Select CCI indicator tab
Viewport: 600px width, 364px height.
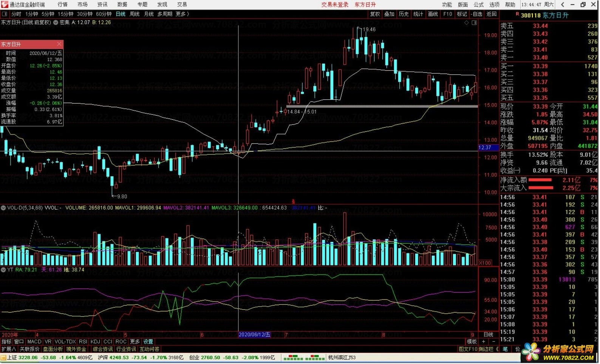108,342
